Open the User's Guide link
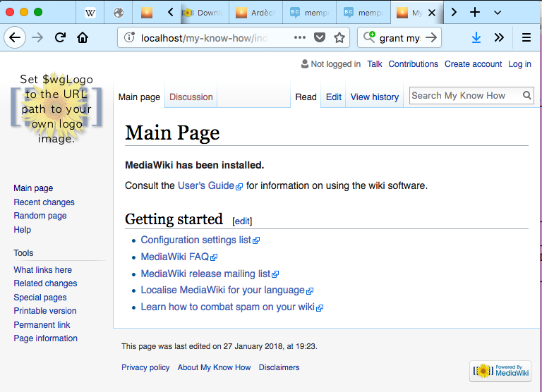 click(210, 186)
